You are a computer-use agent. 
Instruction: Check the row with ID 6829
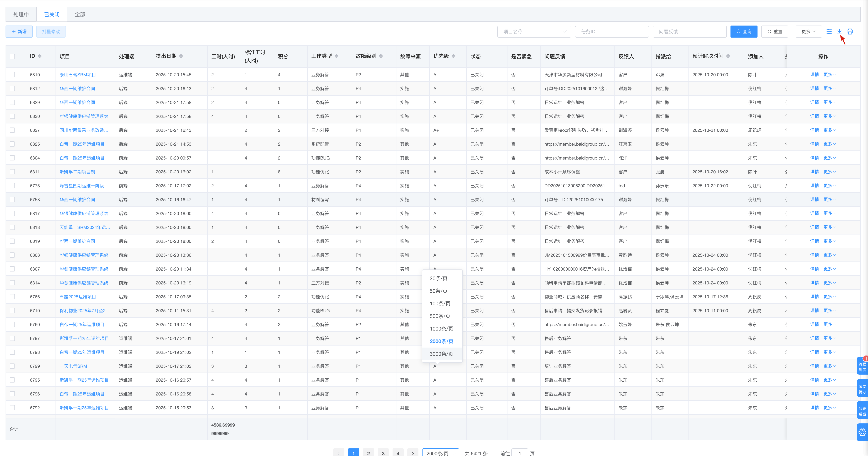pos(12,103)
